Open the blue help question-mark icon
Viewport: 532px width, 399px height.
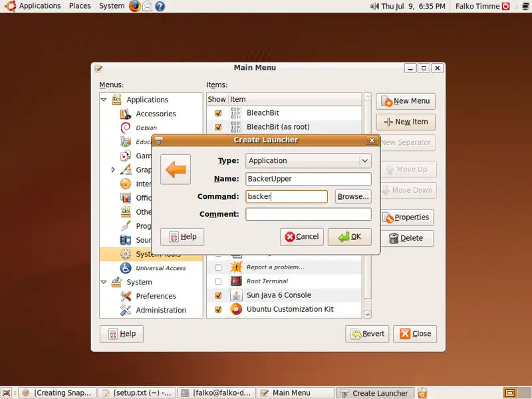click(x=160, y=6)
